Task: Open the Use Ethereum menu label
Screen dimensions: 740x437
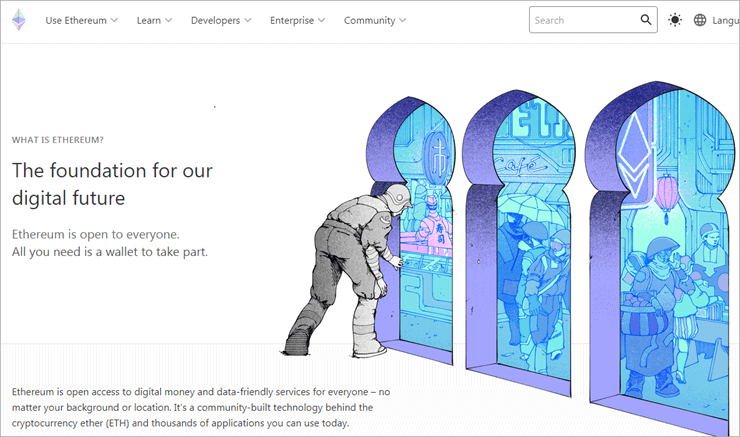Action: (75, 20)
